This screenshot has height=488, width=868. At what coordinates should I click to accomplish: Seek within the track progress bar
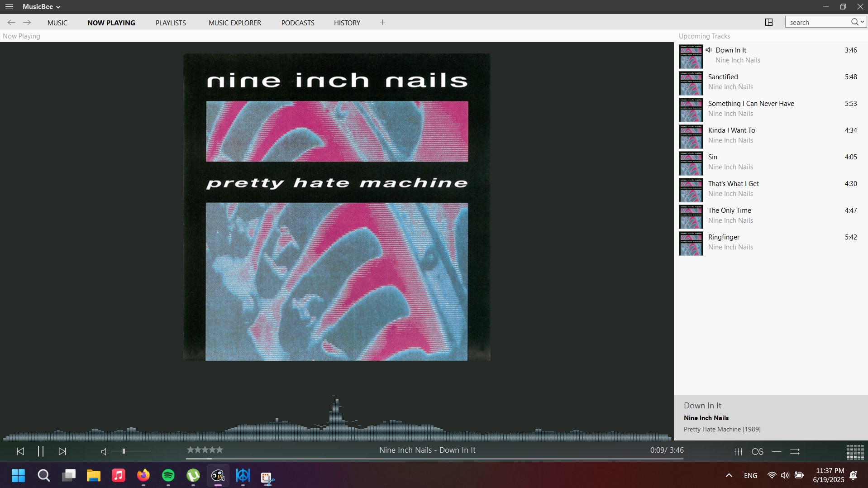pos(434,459)
